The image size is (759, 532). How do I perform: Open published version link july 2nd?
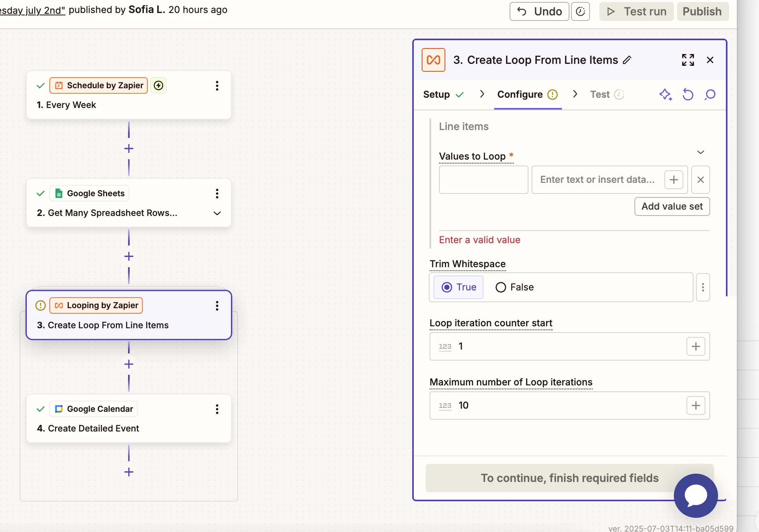coord(32,10)
